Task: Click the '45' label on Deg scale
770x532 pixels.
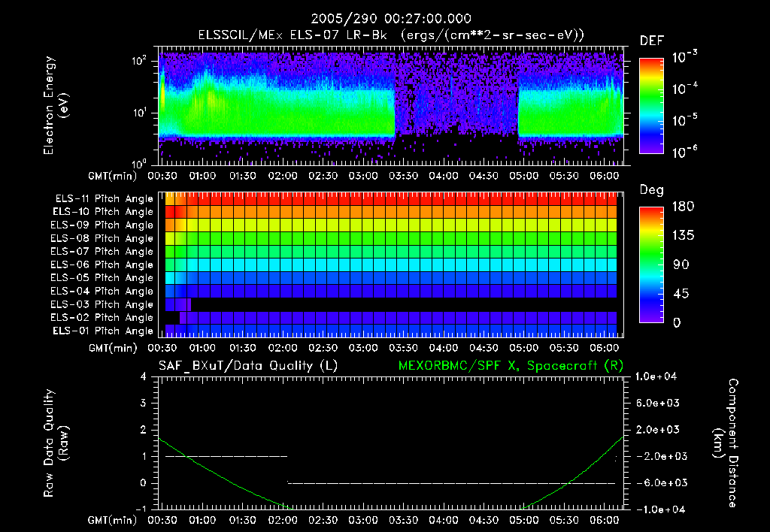Action: click(681, 294)
